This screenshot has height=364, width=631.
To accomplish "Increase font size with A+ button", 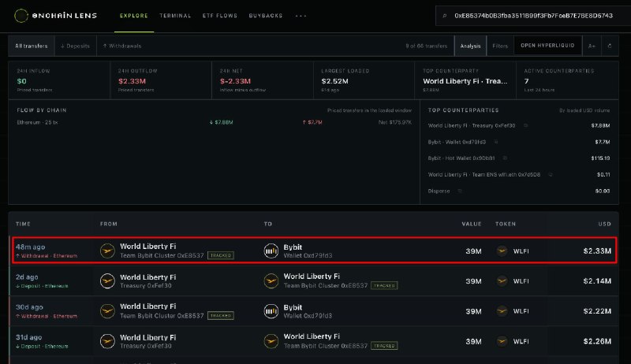I will [592, 46].
